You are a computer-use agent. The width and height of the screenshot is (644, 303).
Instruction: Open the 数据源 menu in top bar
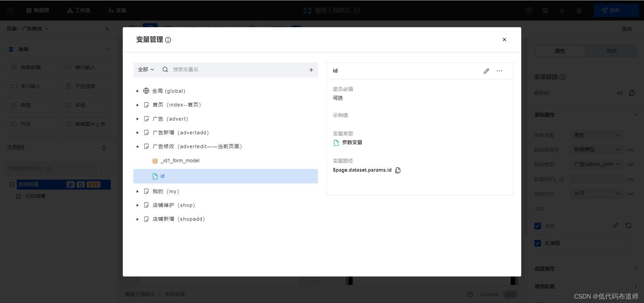[x=38, y=10]
